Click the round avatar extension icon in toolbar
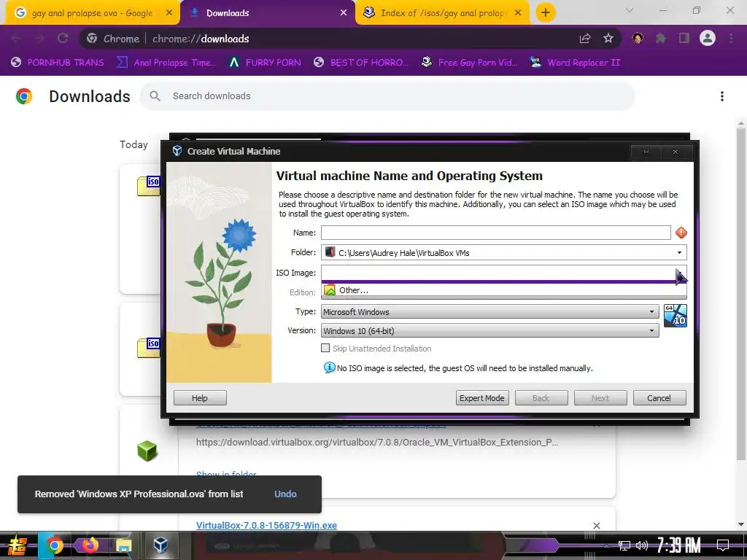The width and height of the screenshot is (747, 560). click(638, 38)
